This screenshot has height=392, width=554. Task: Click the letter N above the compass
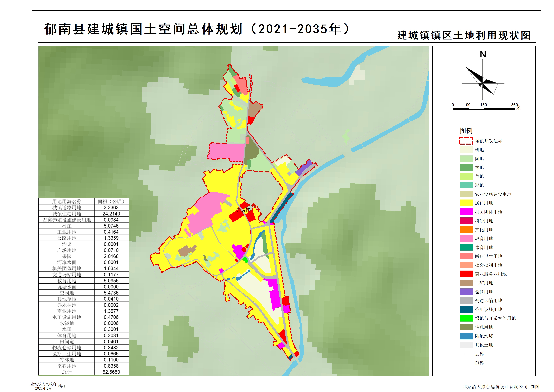point(483,55)
